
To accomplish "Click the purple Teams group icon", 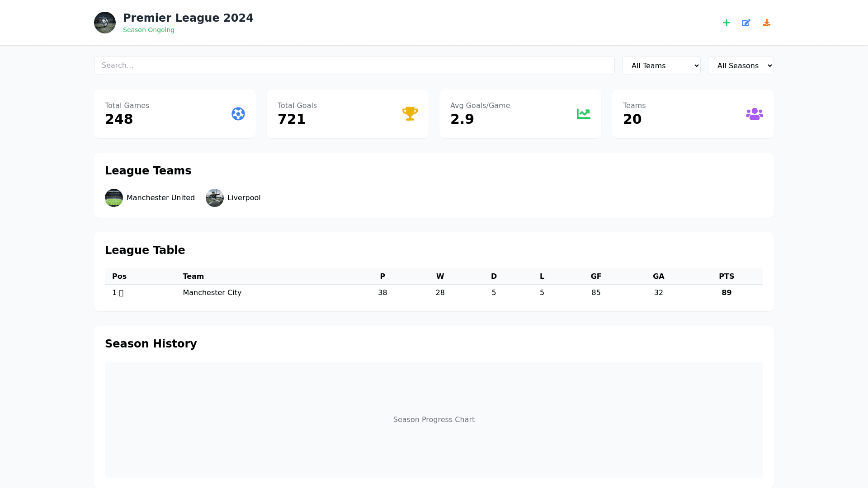I will tap(755, 114).
